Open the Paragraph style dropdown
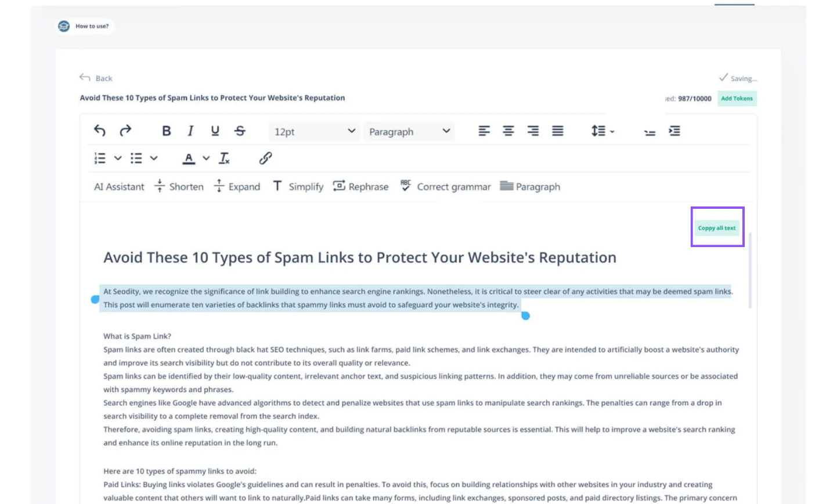This screenshot has width=837, height=504. pyautogui.click(x=409, y=132)
